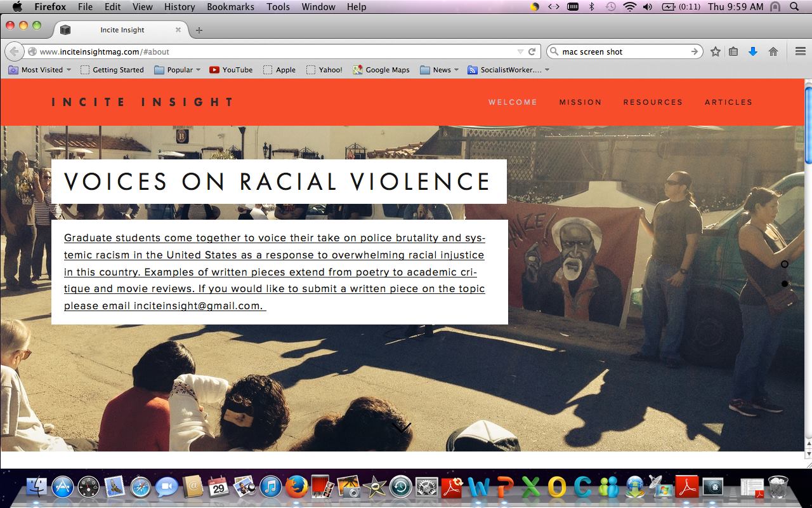This screenshot has height=508, width=812.
Task: Reload the page with the refresh icon
Action: click(x=532, y=51)
